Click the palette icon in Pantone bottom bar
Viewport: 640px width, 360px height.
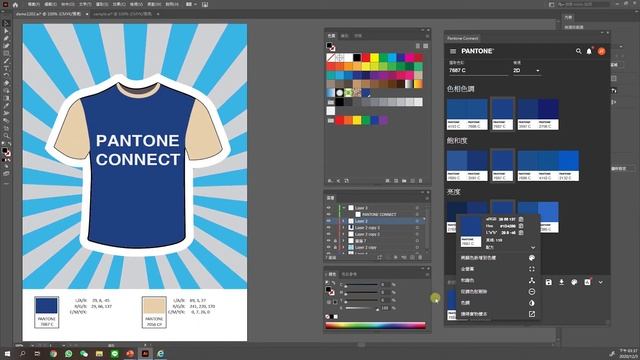(x=574, y=282)
